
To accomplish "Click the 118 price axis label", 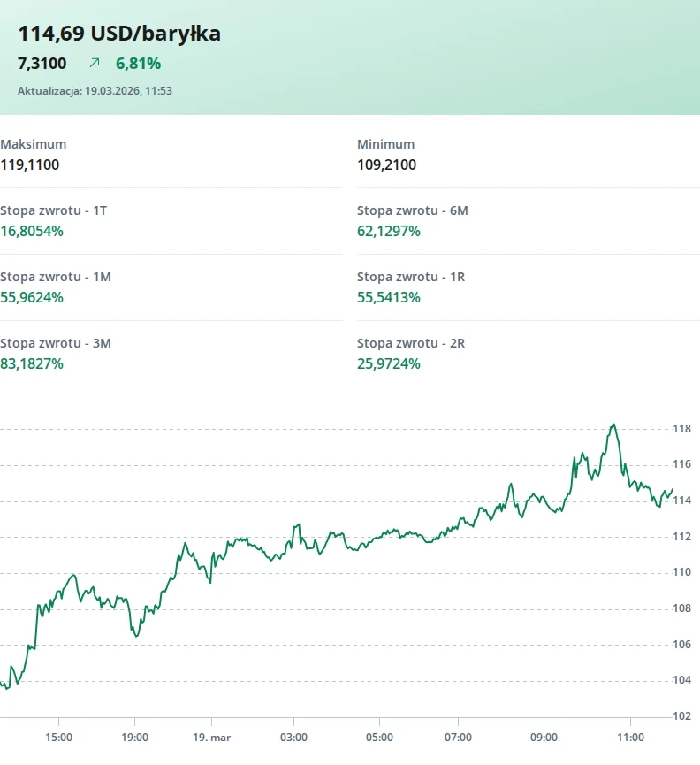I will click(x=681, y=429).
